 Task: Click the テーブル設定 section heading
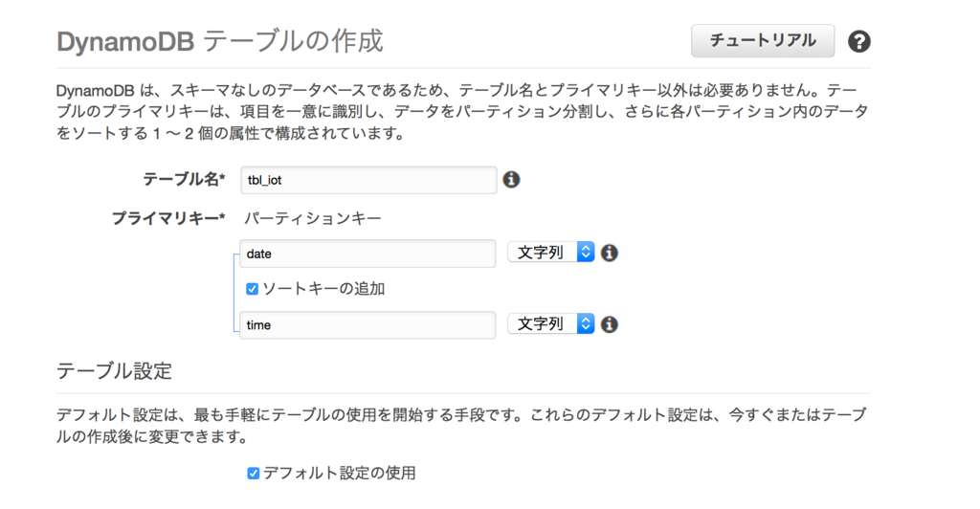point(114,371)
